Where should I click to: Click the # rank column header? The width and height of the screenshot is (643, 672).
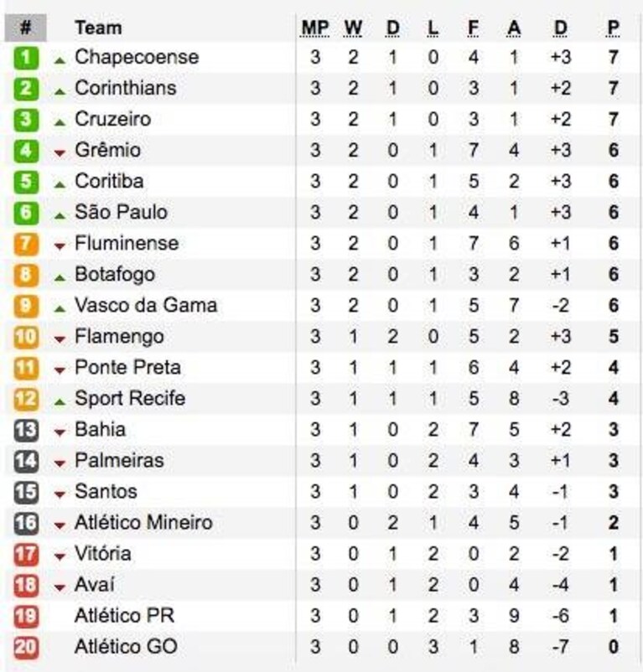tap(26, 28)
